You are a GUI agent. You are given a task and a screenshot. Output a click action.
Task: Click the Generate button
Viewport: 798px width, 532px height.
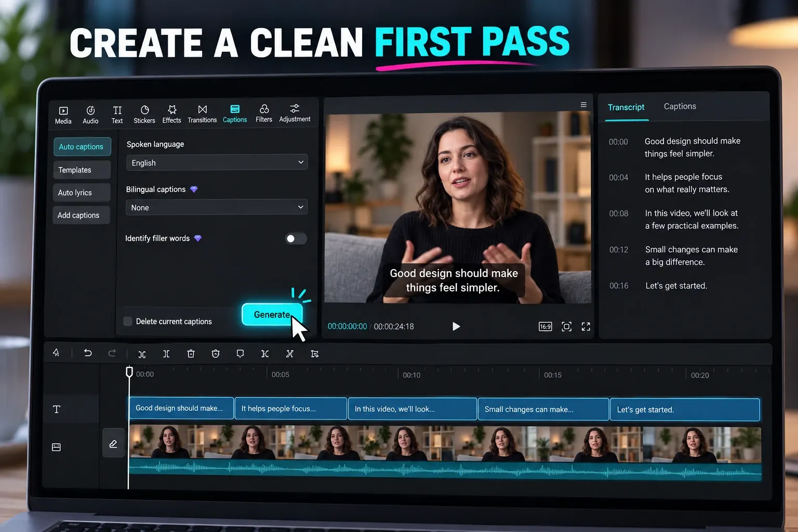(x=272, y=315)
